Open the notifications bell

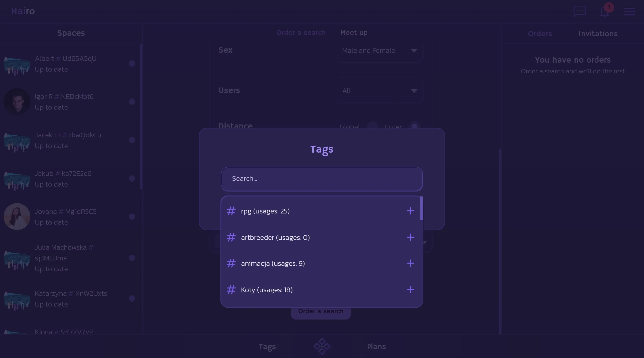(x=605, y=11)
